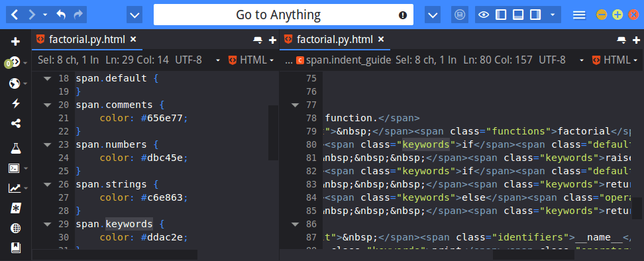Viewport: 644px width, 261px height.
Task: Open the share icon in the sidebar
Action: point(16,123)
